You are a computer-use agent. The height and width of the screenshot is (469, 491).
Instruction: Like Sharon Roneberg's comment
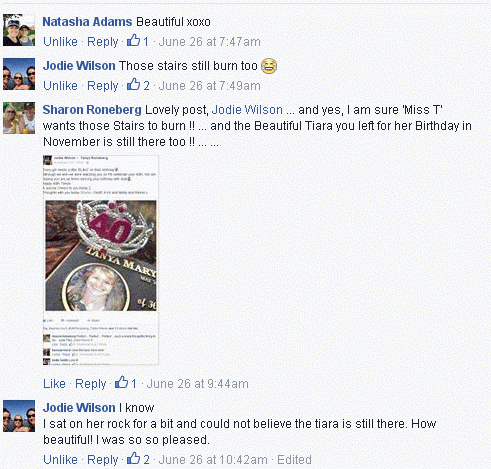(x=54, y=384)
